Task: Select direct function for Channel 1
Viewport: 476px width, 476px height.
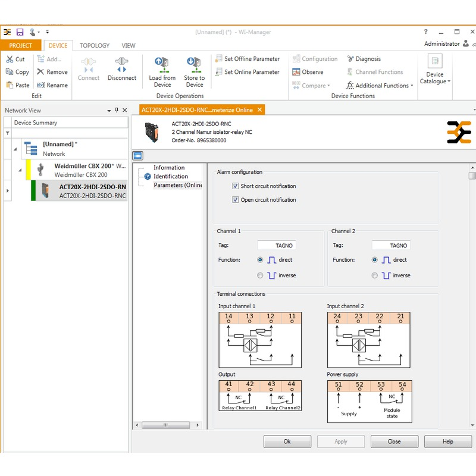Action: point(260,259)
